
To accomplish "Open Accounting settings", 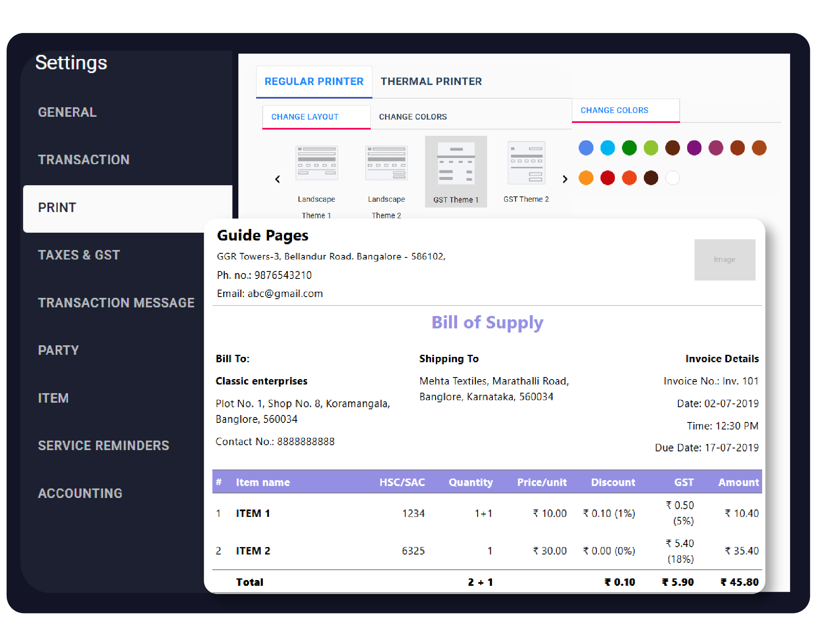I will click(80, 493).
